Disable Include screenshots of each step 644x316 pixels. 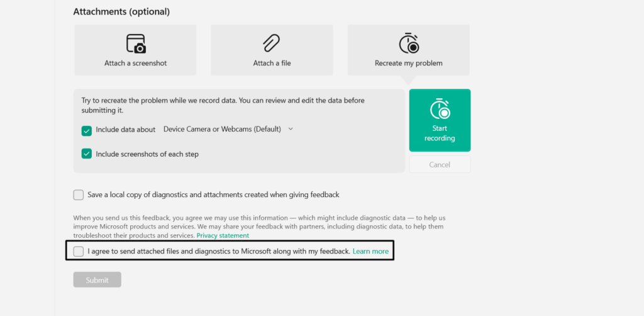pos(87,154)
